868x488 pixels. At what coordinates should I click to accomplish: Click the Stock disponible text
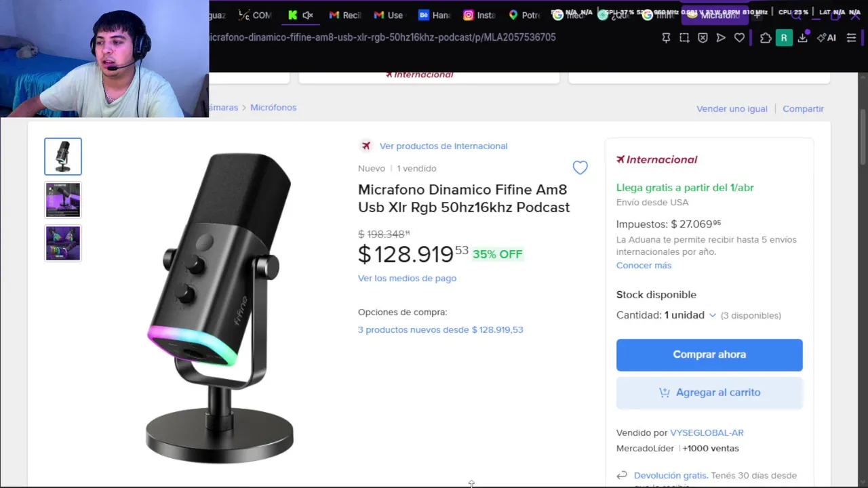point(656,295)
